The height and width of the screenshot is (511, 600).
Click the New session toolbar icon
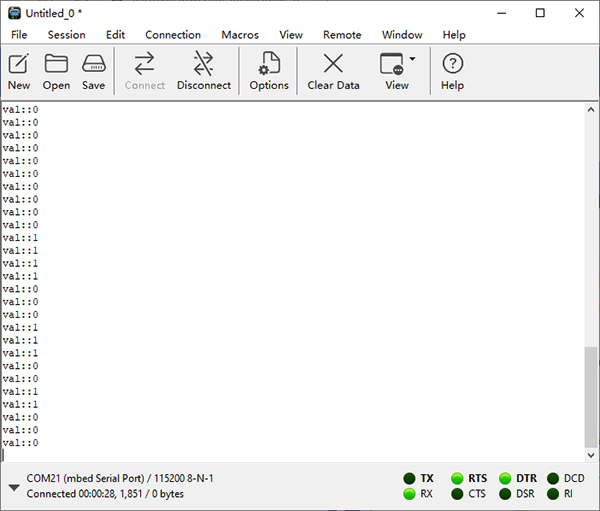tap(19, 72)
